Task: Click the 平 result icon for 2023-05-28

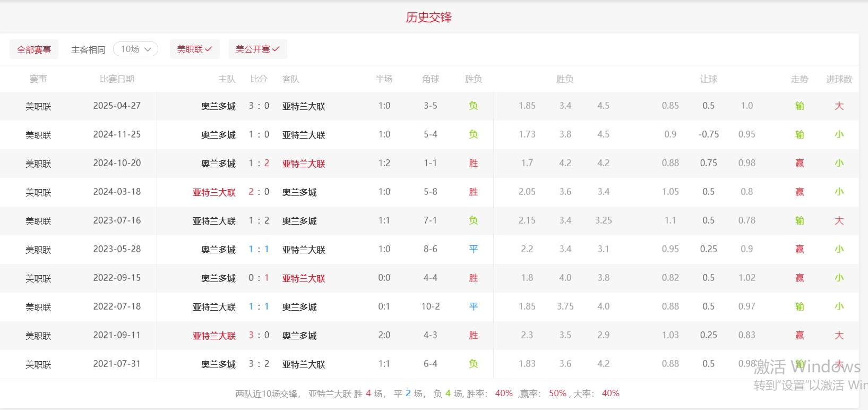Action: point(473,249)
